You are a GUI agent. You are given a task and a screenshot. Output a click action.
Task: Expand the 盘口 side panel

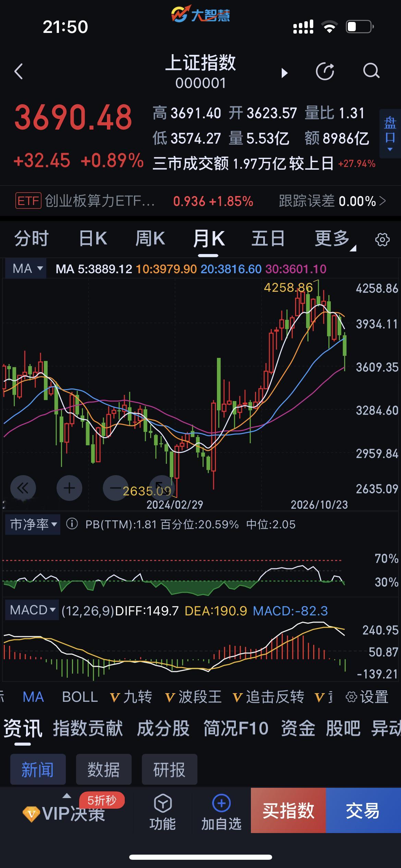(390, 134)
